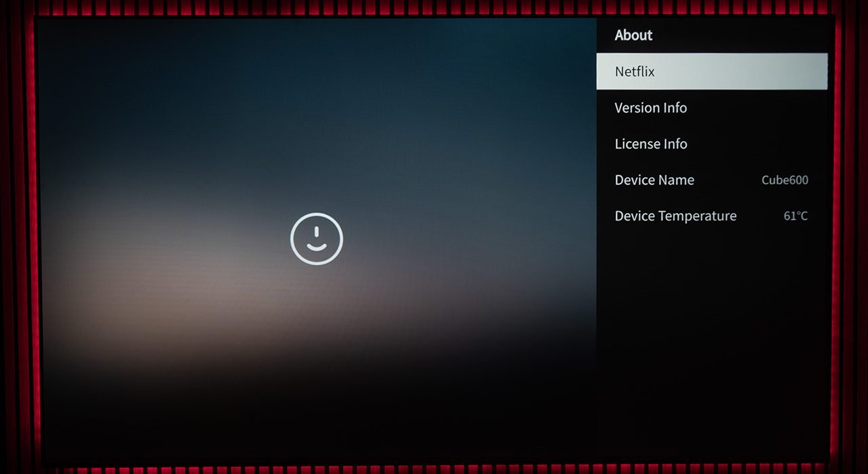
Task: Click the 61°C temperature reading
Action: (795, 216)
